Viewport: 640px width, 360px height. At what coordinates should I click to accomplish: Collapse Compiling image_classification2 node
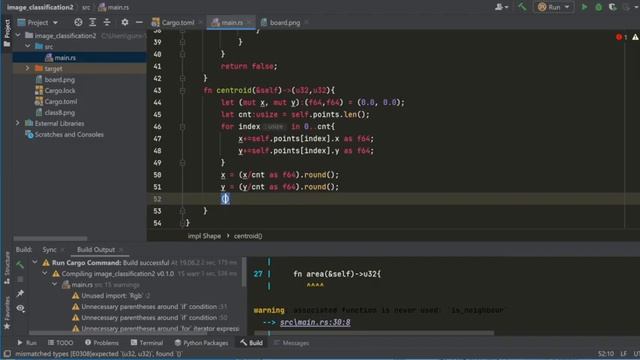[45, 273]
